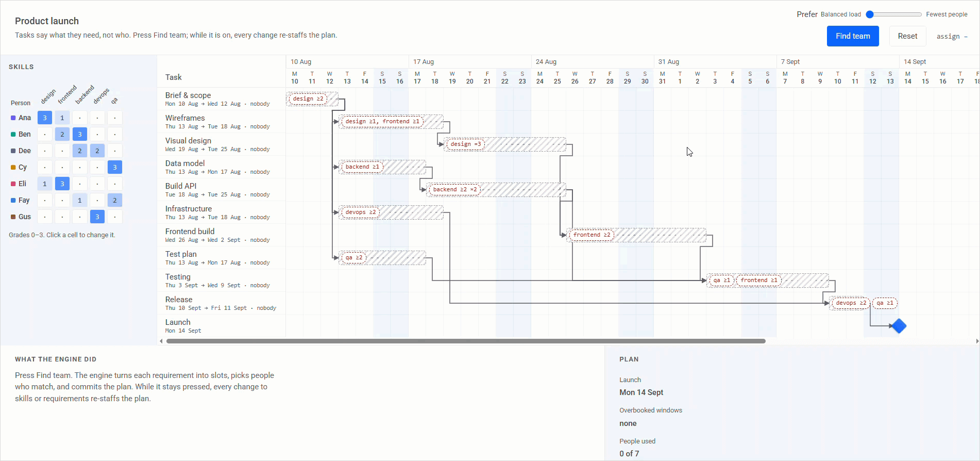The height and width of the screenshot is (461, 980).
Task: Click the 'Fewest people' label
Action: 947,14
